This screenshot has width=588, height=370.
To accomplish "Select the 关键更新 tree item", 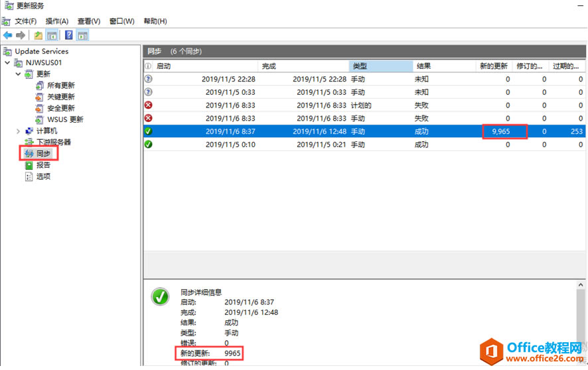I will coord(61,97).
